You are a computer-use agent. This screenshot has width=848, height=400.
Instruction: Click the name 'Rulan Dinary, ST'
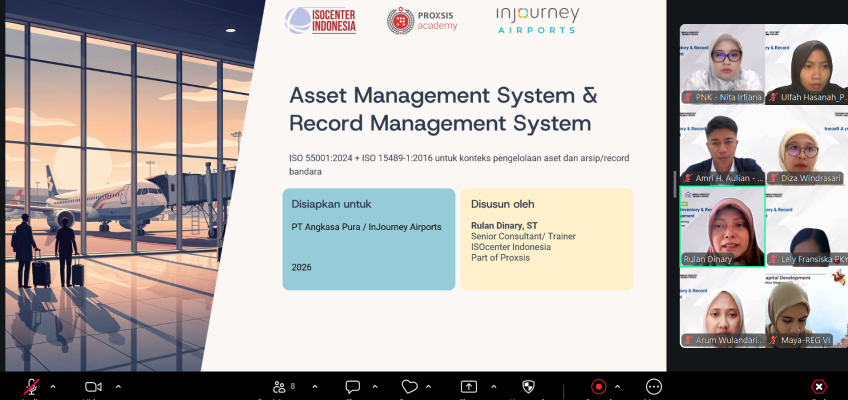(504, 225)
